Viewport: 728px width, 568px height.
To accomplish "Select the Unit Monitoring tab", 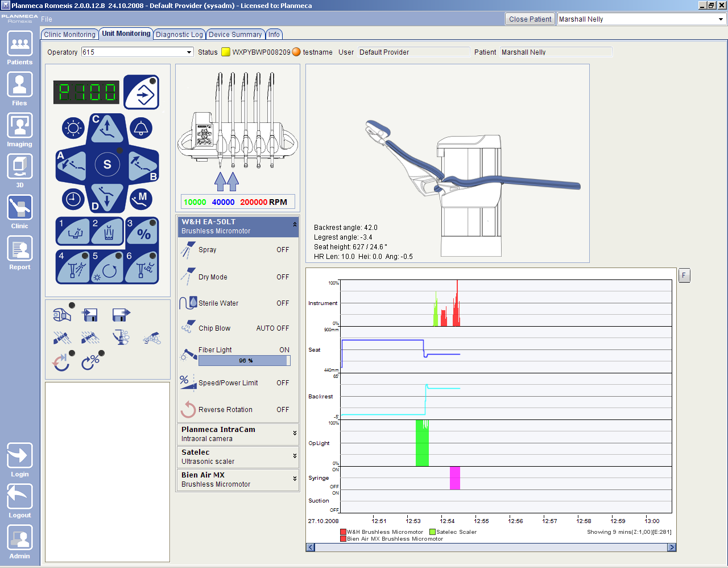I will click(126, 34).
